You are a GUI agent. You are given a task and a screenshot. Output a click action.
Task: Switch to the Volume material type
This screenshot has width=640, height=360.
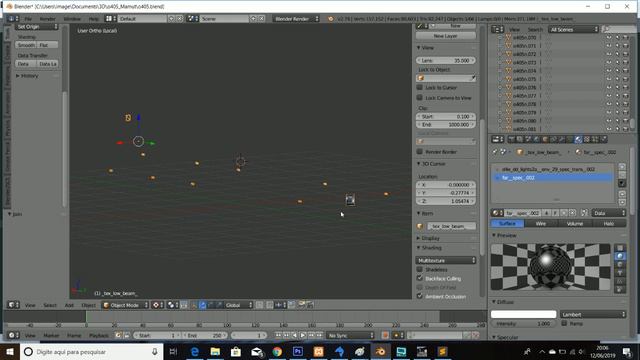[575, 224]
